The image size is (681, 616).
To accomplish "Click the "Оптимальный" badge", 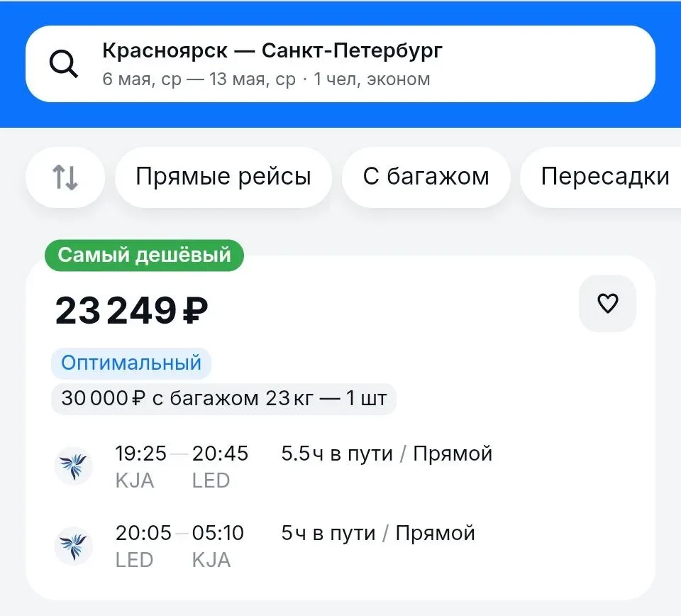I will 131,363.
